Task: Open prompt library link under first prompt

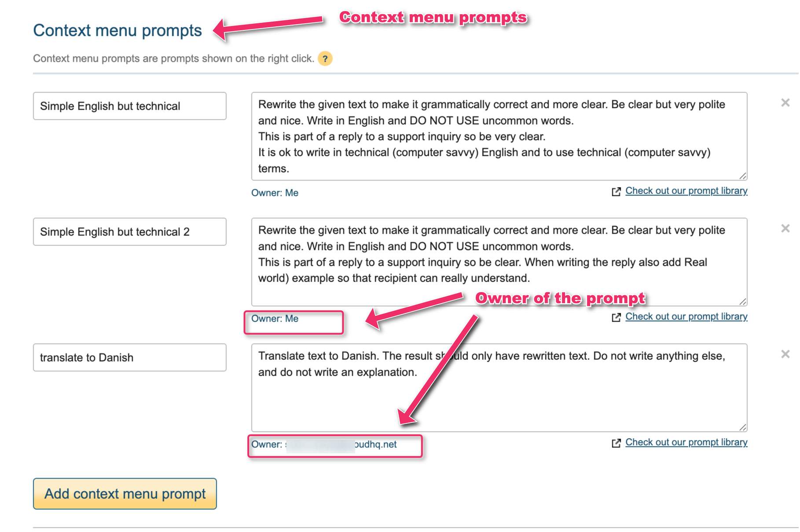Action: pyautogui.click(x=686, y=191)
